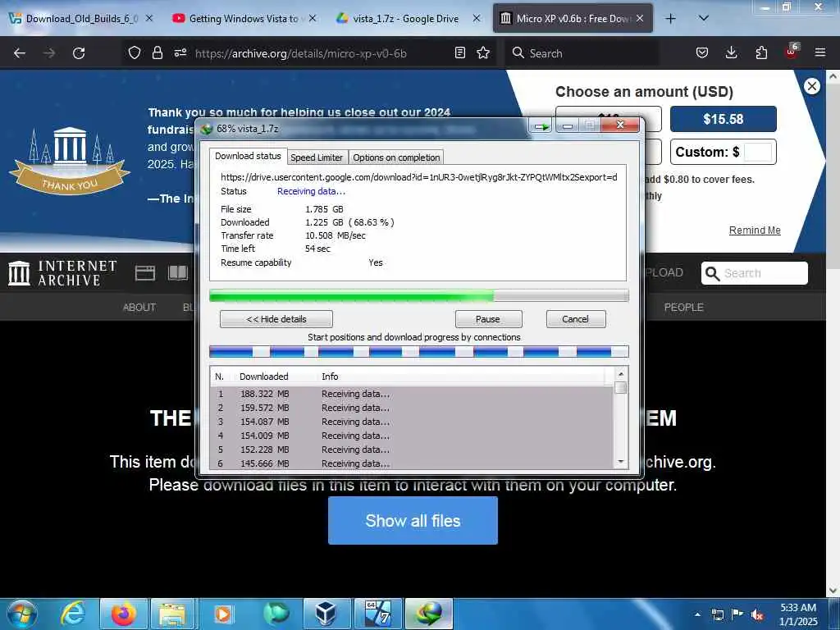The image size is (840, 630).
Task: Open the Windows Start orb
Action: click(x=22, y=614)
